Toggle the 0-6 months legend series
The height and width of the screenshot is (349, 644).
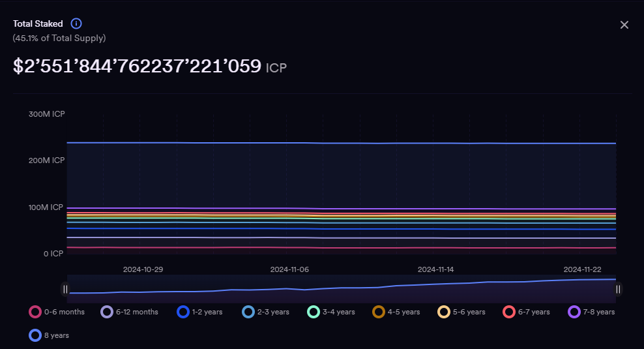coord(36,312)
